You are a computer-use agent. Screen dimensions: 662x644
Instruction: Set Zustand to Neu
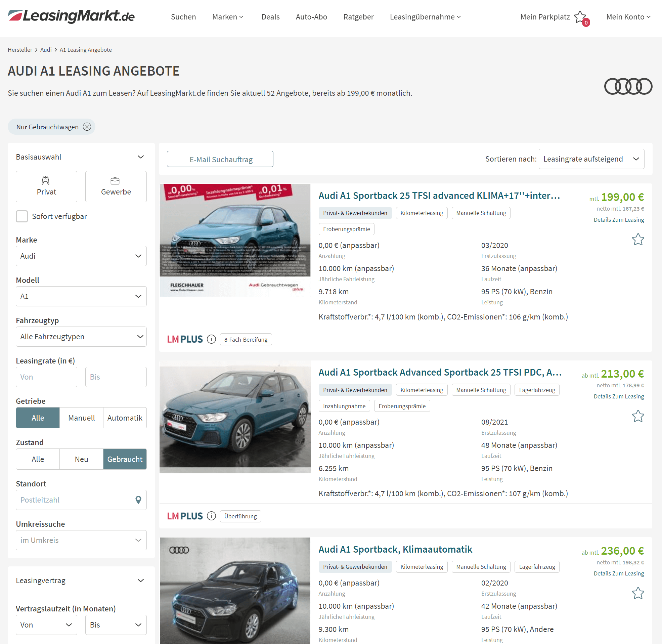[x=82, y=459]
